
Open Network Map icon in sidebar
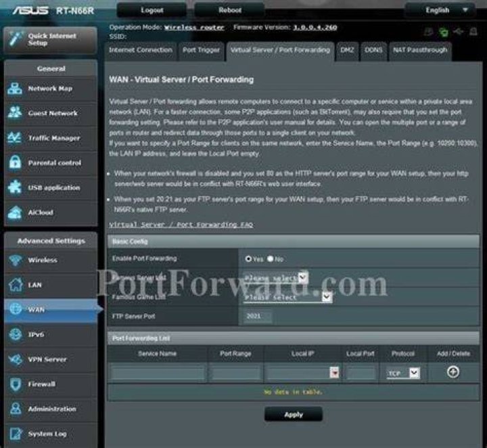coord(15,89)
